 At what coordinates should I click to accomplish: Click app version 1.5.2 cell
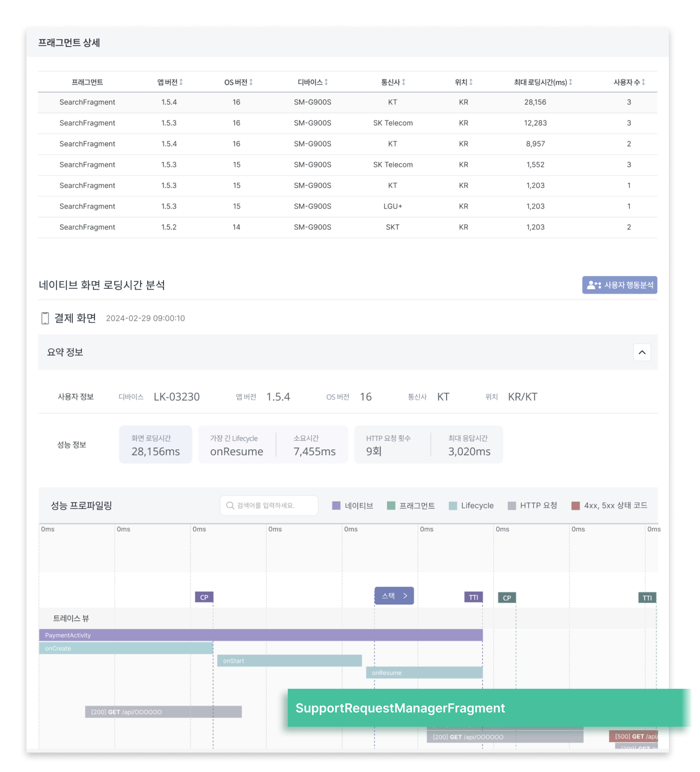169,227
